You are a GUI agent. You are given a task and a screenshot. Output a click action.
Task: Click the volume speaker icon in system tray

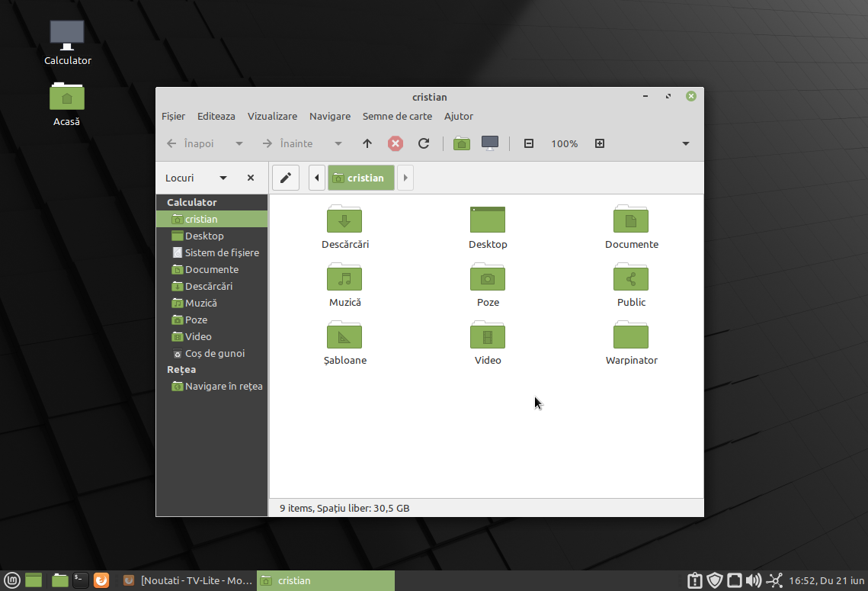(x=753, y=580)
